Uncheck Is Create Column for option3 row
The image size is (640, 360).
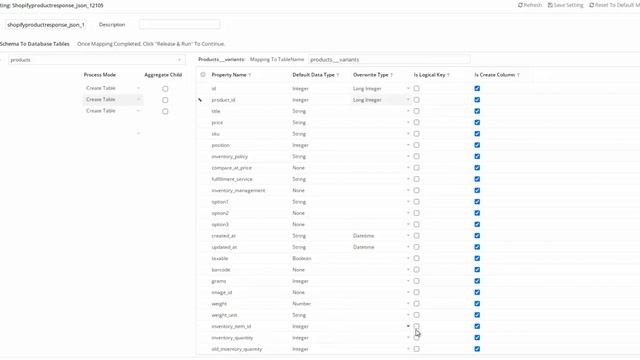click(x=477, y=224)
